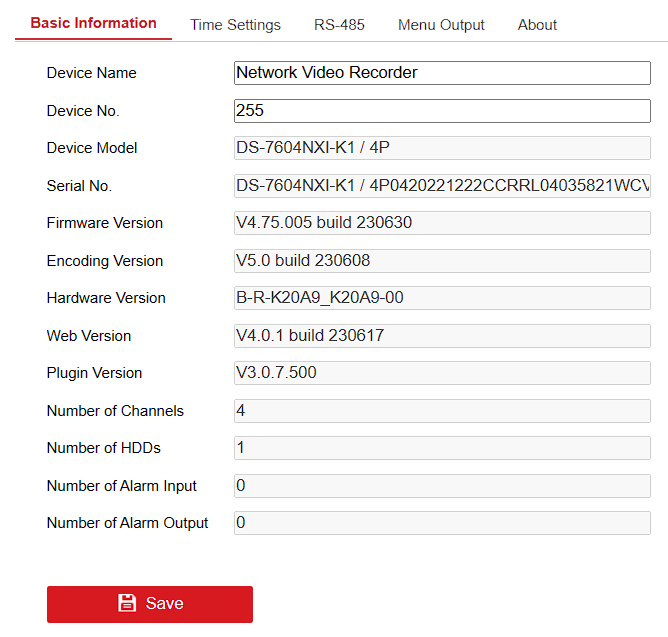The image size is (668, 637).
Task: Select the Number of Channels field
Action: (442, 411)
